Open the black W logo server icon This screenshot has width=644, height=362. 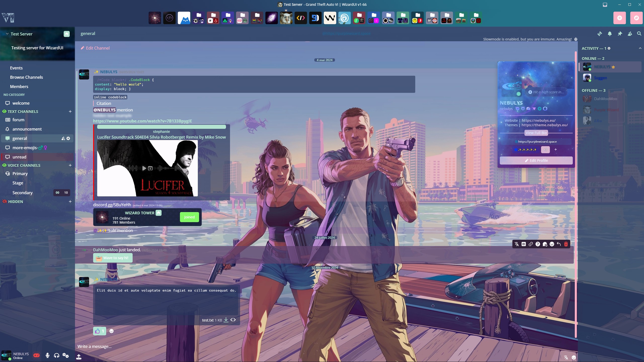click(330, 18)
